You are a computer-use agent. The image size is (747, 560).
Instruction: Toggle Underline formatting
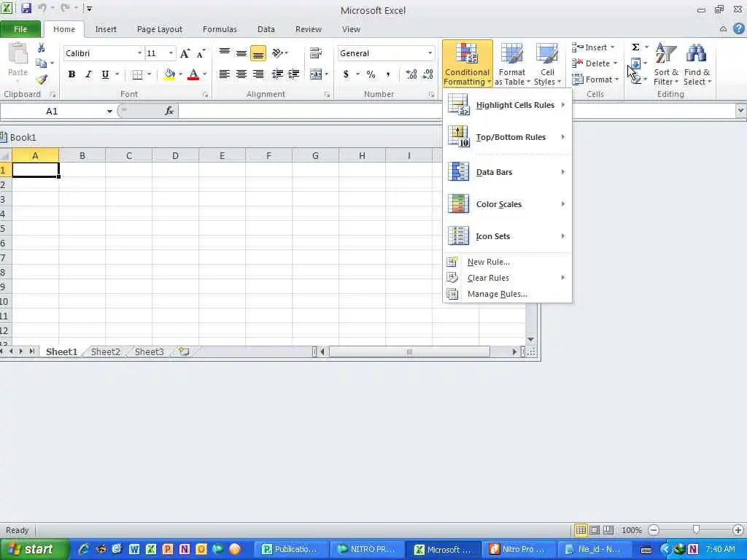point(105,74)
